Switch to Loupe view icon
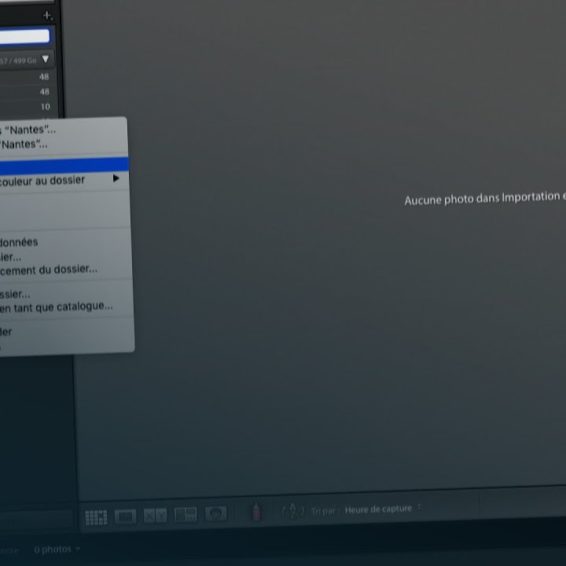 click(x=125, y=516)
